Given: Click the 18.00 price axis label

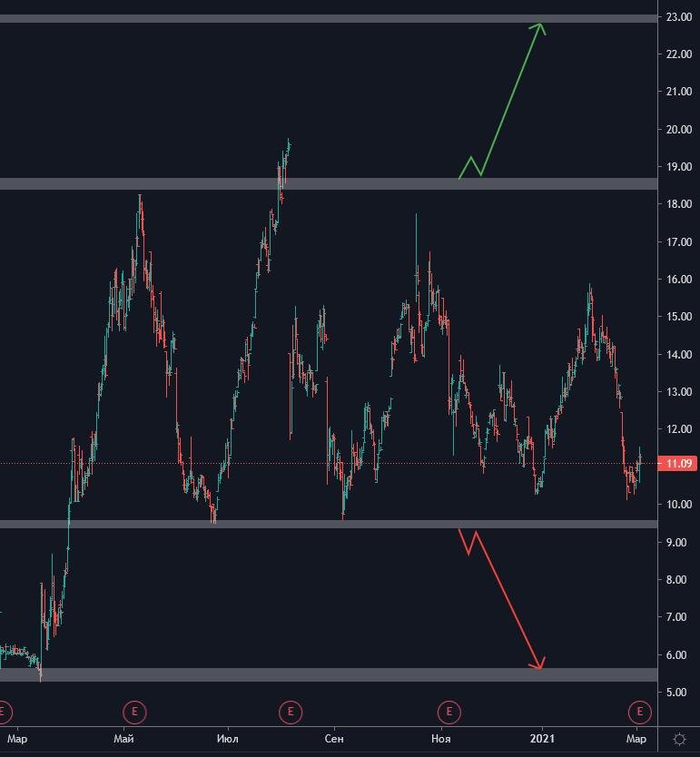Looking at the screenshot, I should point(679,203).
